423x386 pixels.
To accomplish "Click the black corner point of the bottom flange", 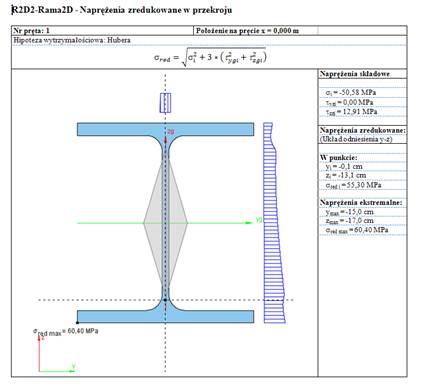I will coord(77,322).
